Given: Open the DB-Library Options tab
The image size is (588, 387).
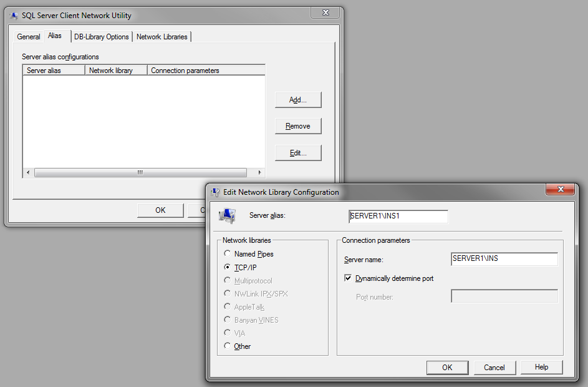Looking at the screenshot, I should pyautogui.click(x=102, y=37).
